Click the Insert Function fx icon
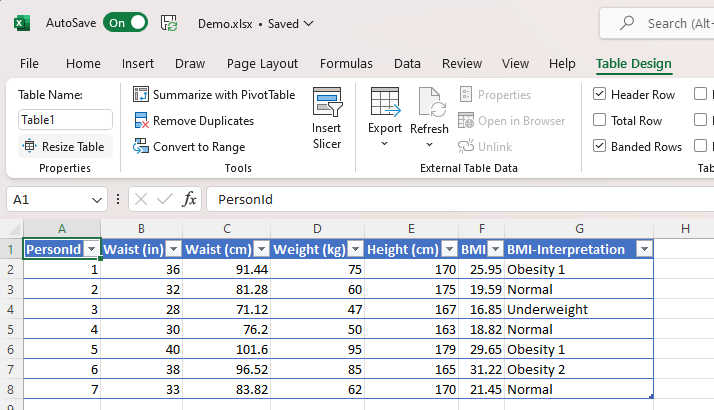This screenshot has height=410, width=714. click(x=189, y=199)
